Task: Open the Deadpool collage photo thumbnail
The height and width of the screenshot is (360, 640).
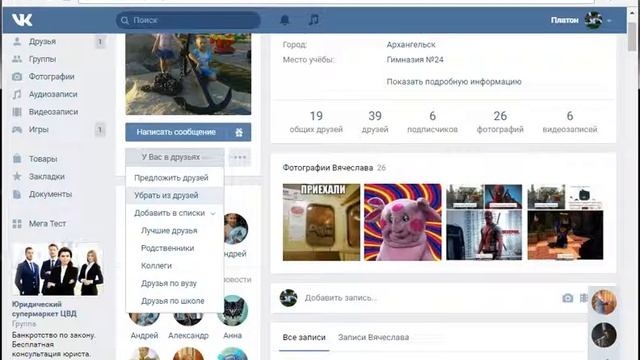Action: point(484,222)
